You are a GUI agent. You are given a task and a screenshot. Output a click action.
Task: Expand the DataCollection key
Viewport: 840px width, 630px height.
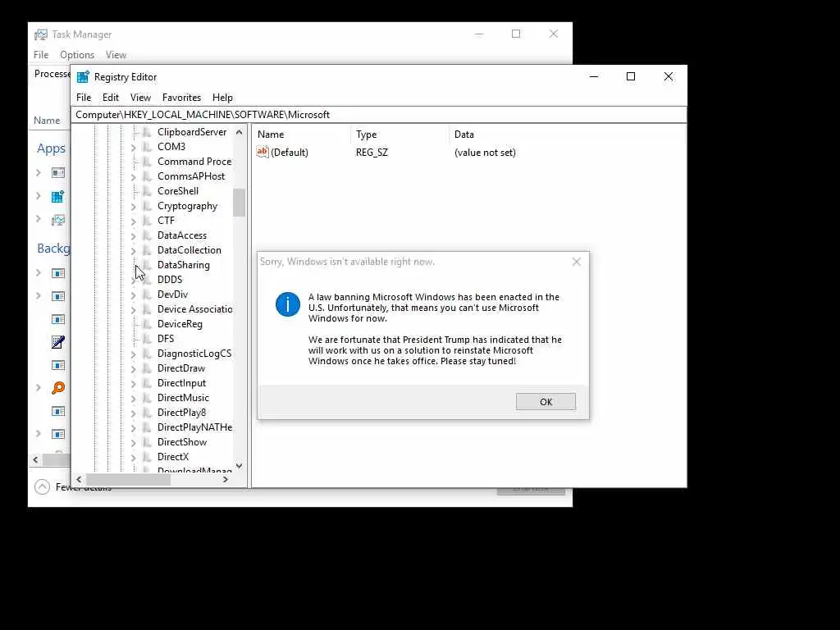click(x=134, y=251)
